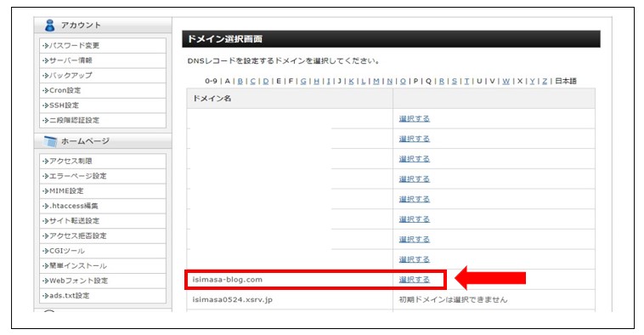Click 選択する for isimasa-blog.com

tap(414, 280)
